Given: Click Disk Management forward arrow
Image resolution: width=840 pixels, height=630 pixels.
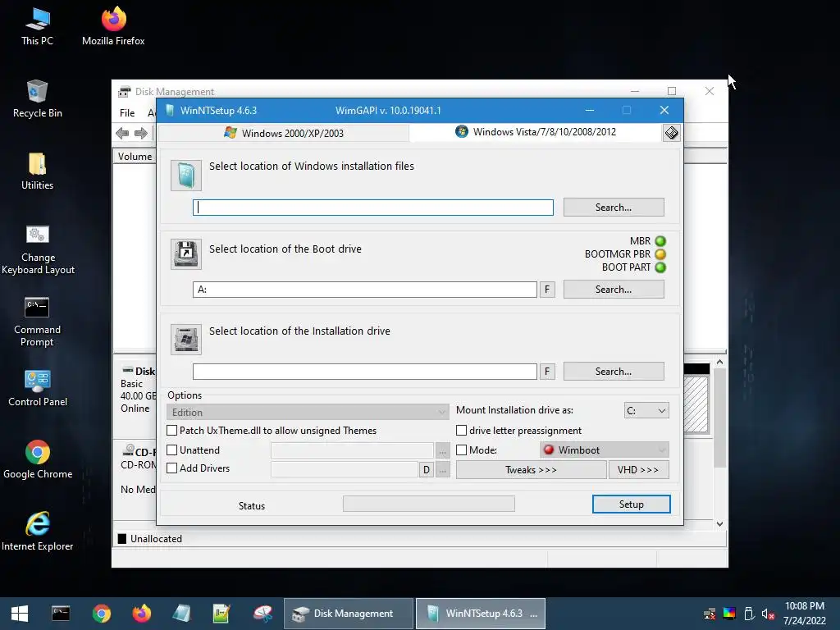Looking at the screenshot, I should (x=141, y=133).
